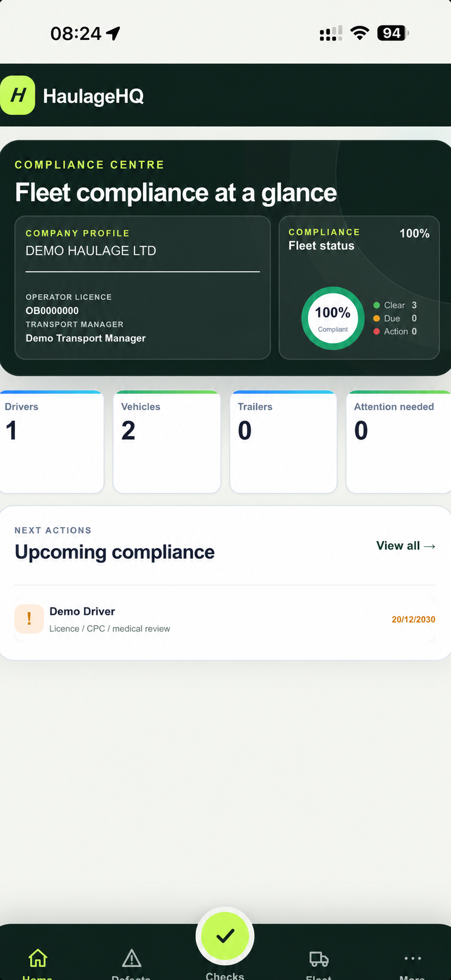The image size is (451, 980).
Task: Tap the cellular signal bars
Action: click(331, 33)
